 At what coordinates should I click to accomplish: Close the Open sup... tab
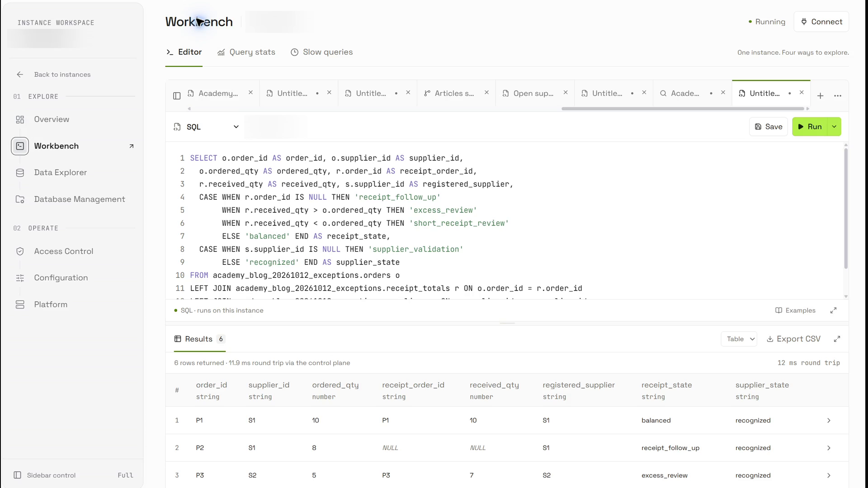coord(565,93)
